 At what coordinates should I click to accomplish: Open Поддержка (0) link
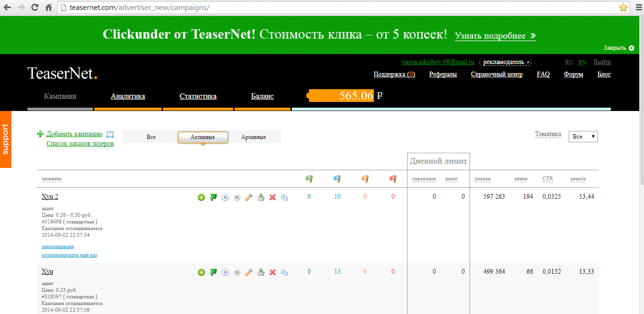[394, 74]
